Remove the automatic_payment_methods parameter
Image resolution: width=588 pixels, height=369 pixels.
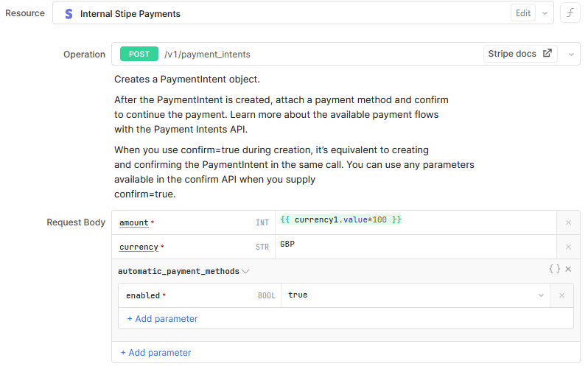point(568,269)
